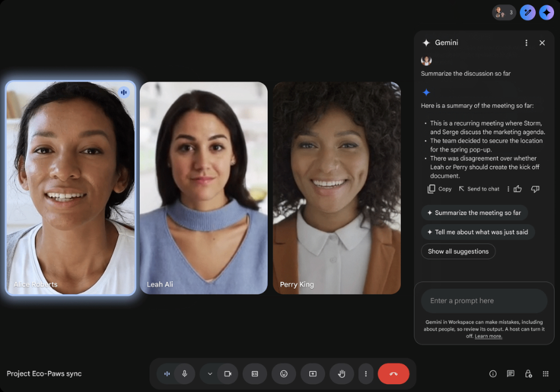
Task: Give thumbs down to Gemini response
Action: pyautogui.click(x=535, y=189)
